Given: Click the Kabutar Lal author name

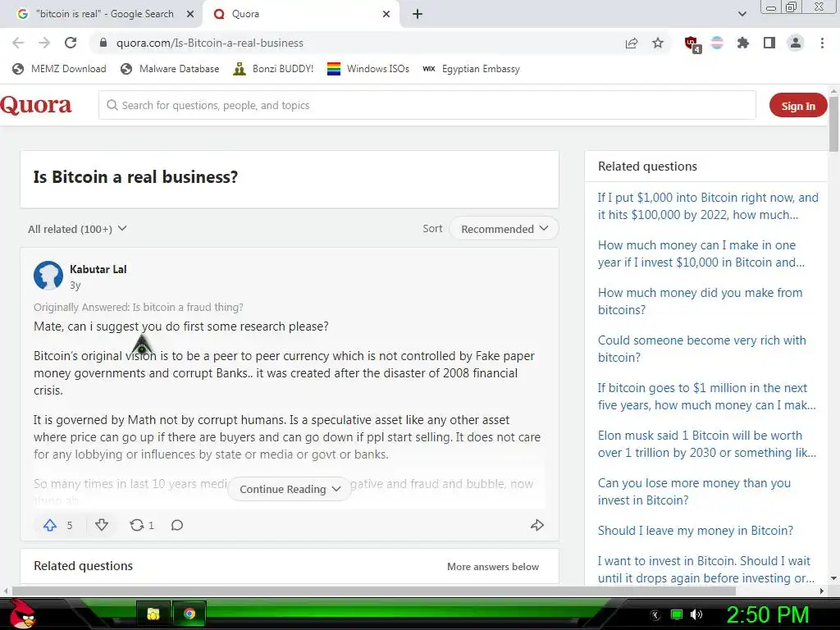Looking at the screenshot, I should (98, 269).
